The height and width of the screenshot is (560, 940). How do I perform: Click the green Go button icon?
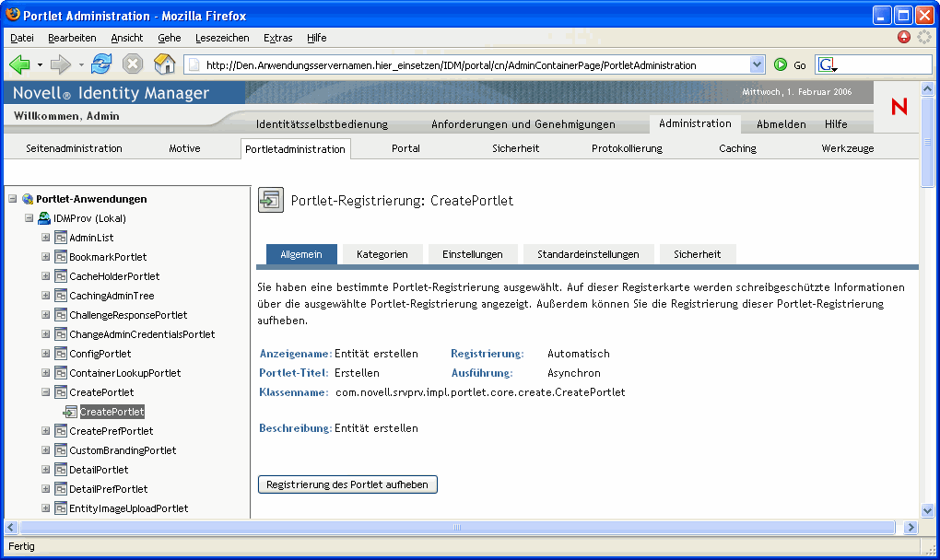click(x=780, y=64)
